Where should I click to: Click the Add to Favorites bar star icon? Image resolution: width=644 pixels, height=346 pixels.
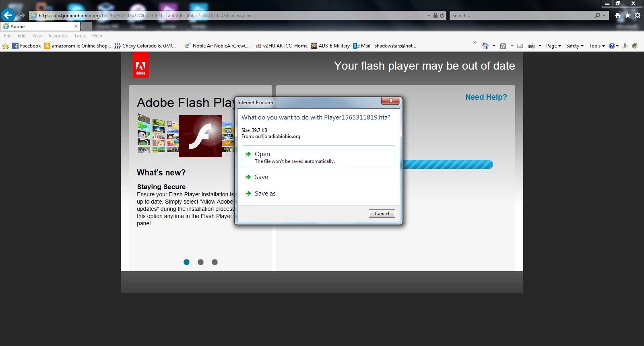[x=6, y=46]
